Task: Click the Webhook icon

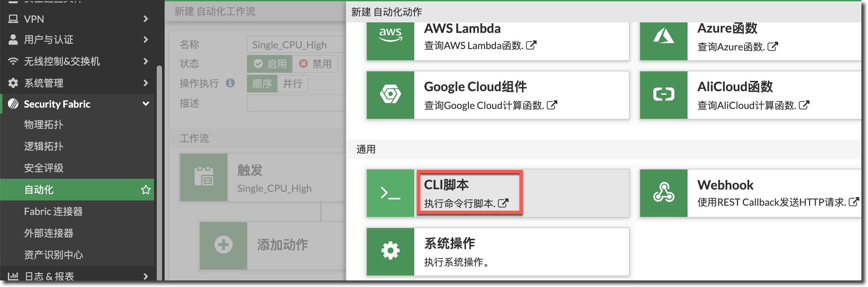Action: click(x=663, y=193)
